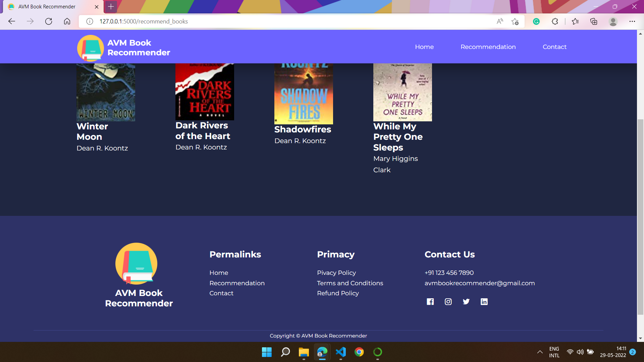The width and height of the screenshot is (644, 362).
Task: Open the Edge settings and more menu
Action: [632, 21]
